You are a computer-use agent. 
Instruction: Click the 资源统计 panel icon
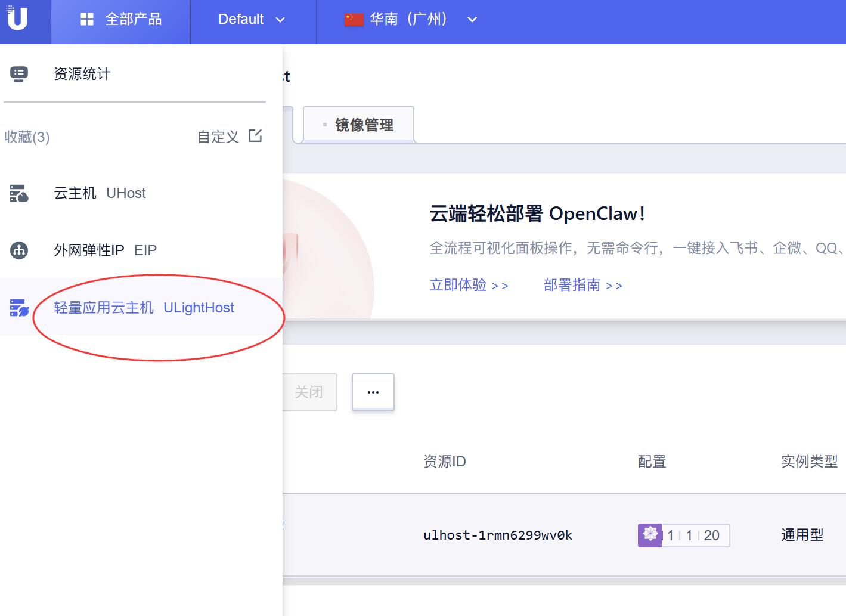click(x=19, y=74)
